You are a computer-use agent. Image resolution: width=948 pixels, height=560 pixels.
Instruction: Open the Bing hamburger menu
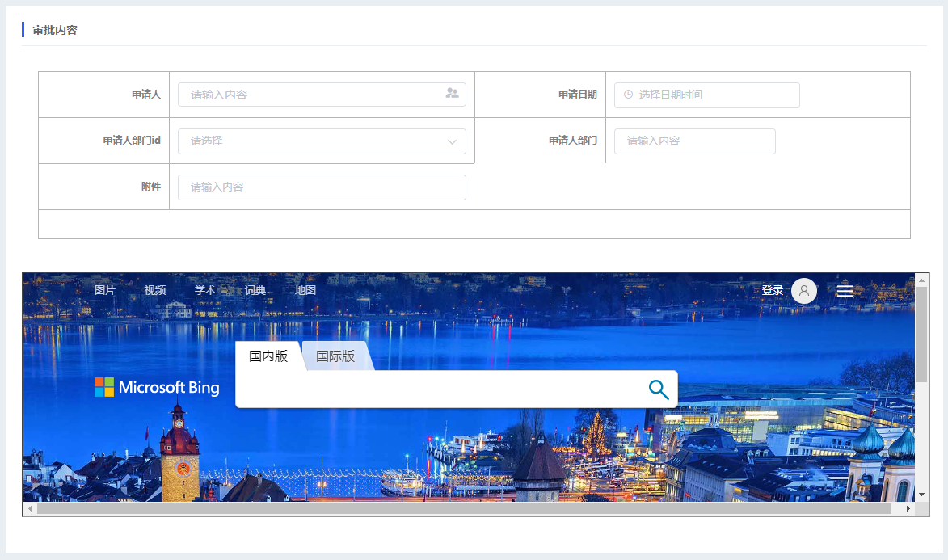click(x=845, y=291)
